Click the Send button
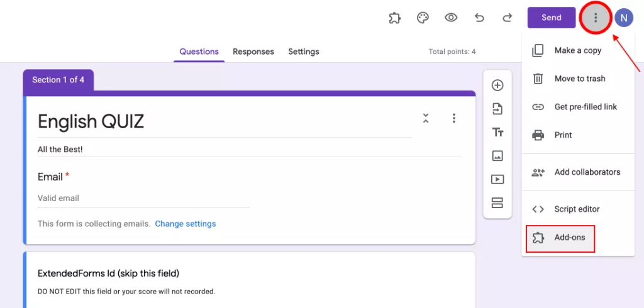The width and height of the screenshot is (644, 308). (551, 18)
